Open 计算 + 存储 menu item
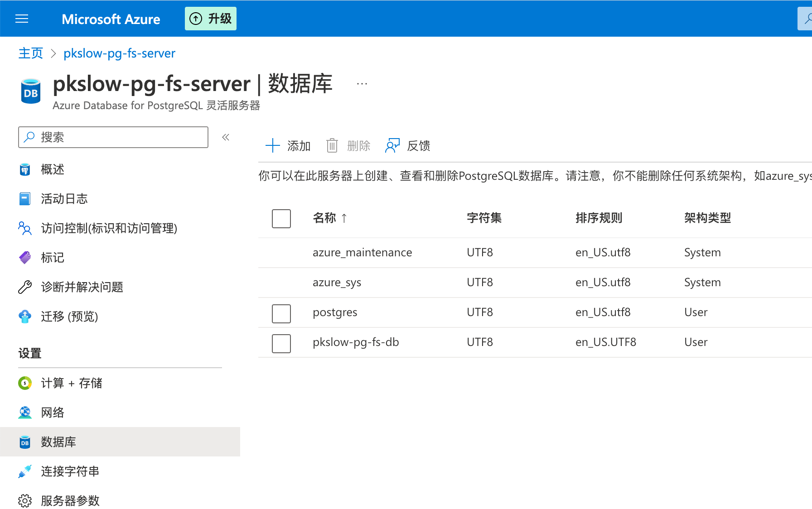 71,383
